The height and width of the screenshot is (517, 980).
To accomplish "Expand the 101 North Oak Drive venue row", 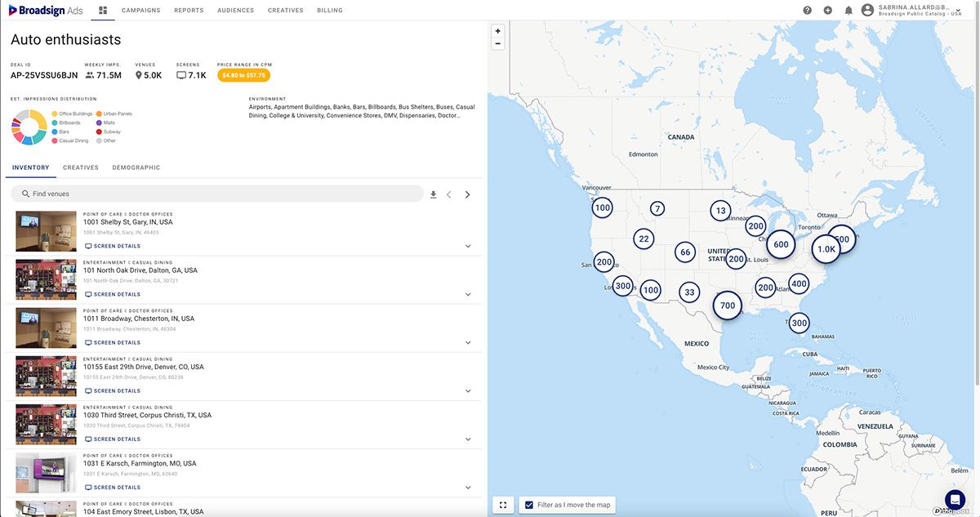I will [468, 294].
